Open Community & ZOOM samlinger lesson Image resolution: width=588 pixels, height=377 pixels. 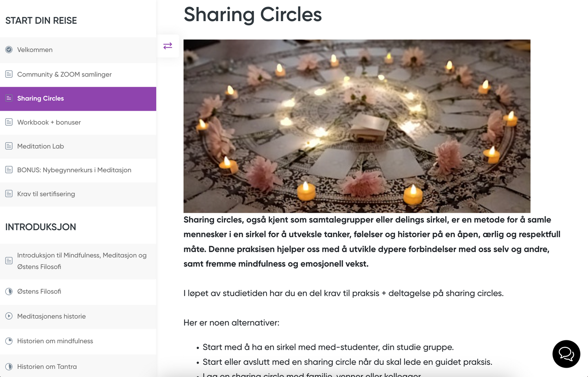pos(64,74)
